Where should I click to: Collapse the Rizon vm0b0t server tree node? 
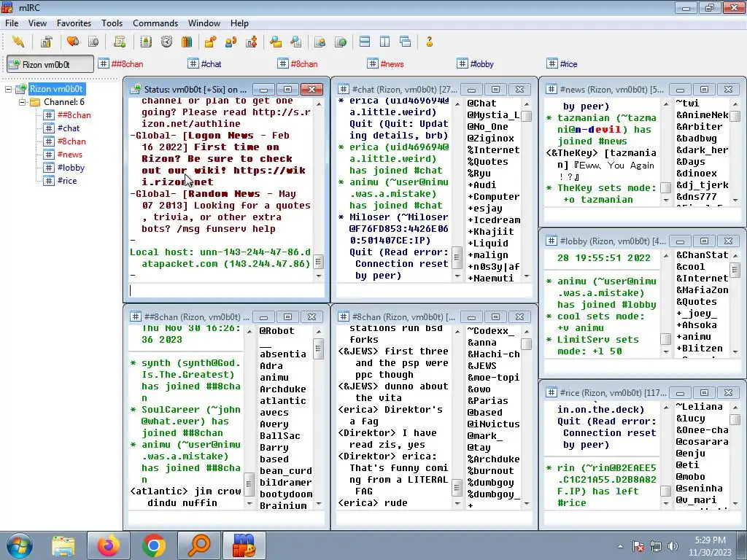pyautogui.click(x=9, y=89)
